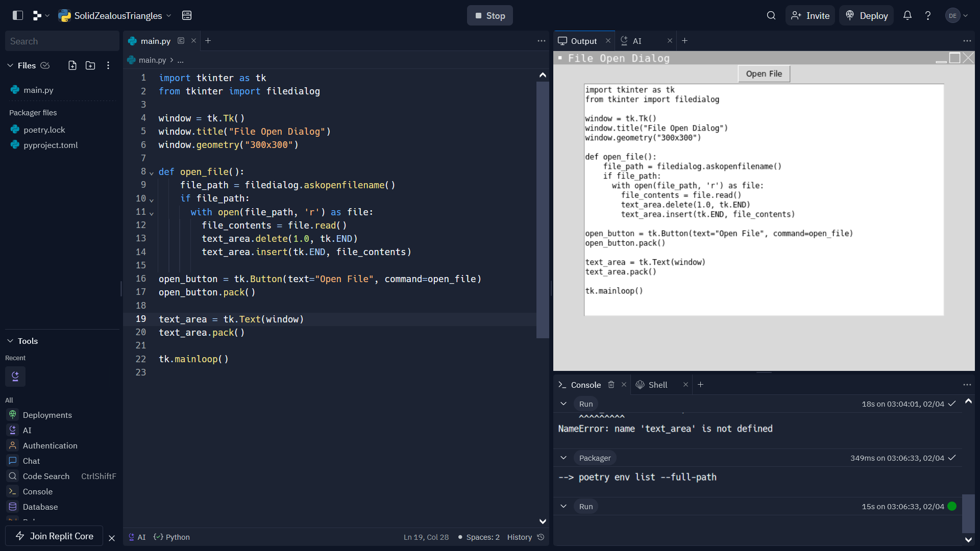
Task: Clear console with trash icon
Action: coord(611,385)
